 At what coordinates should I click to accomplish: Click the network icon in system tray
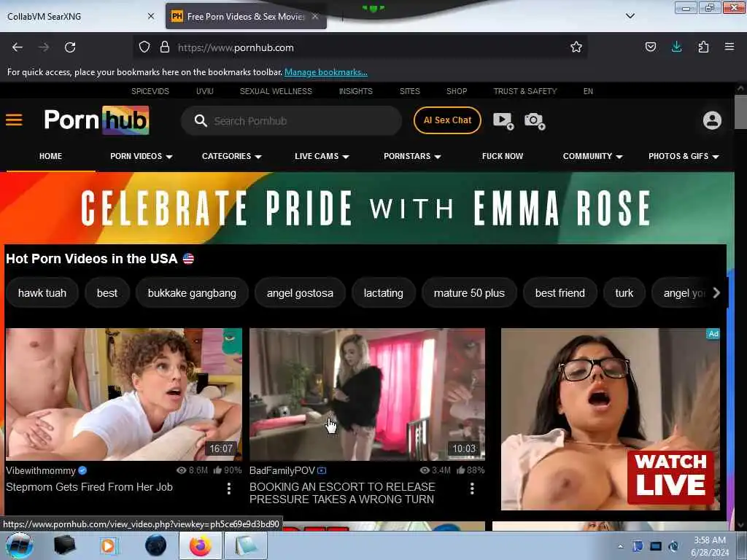656,546
